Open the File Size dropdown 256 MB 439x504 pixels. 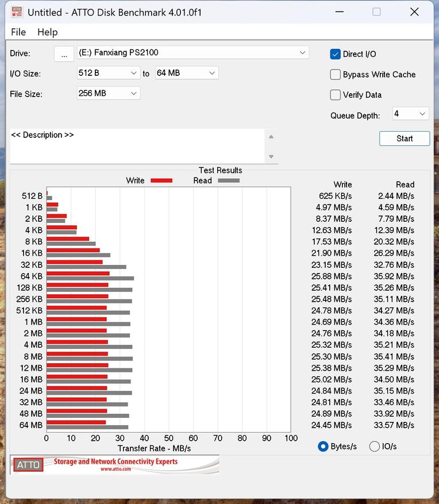point(108,93)
